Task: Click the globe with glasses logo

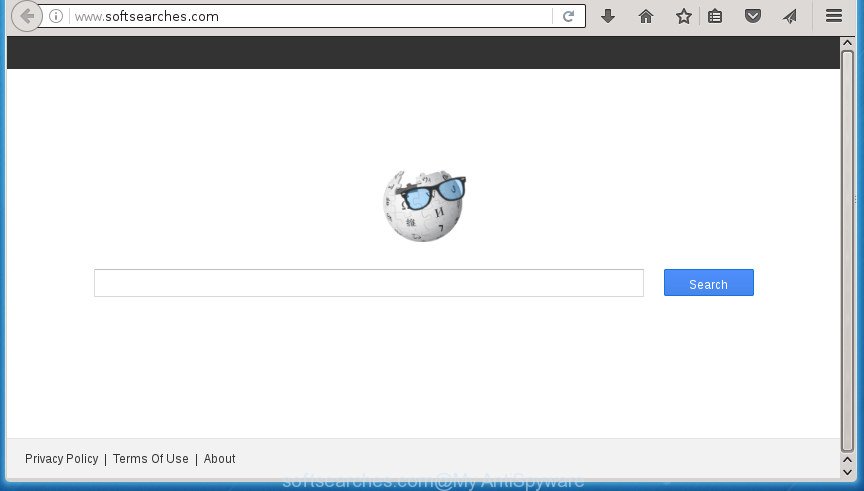Action: (424, 206)
